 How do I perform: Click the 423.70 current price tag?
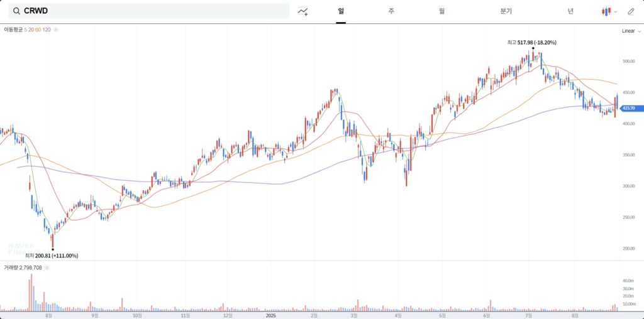pyautogui.click(x=629, y=108)
